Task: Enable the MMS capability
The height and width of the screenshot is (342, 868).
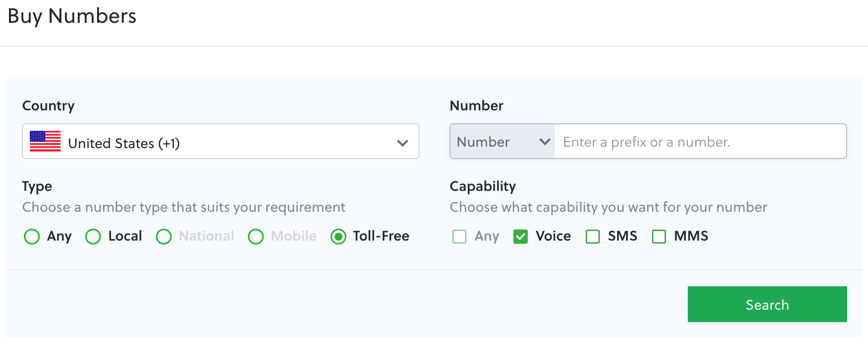Action: pos(659,237)
